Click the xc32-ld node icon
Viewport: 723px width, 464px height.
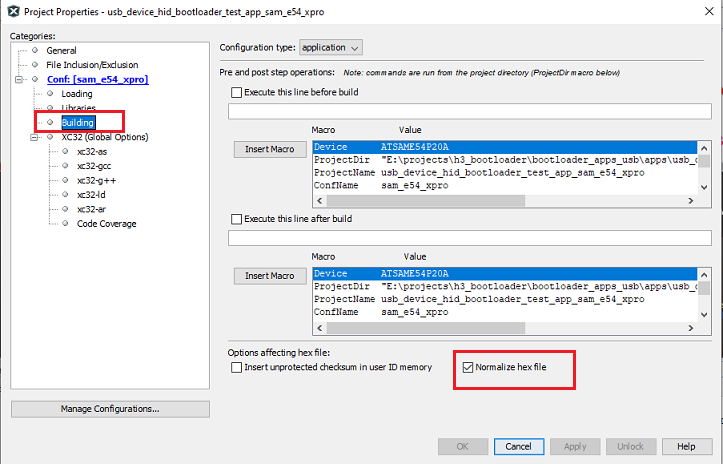(66, 195)
